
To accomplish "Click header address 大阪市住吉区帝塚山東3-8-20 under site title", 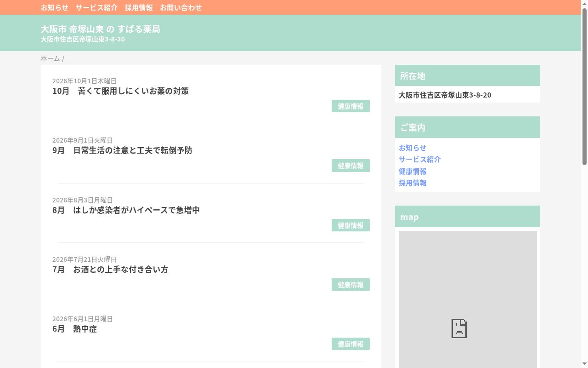I will coord(83,39).
